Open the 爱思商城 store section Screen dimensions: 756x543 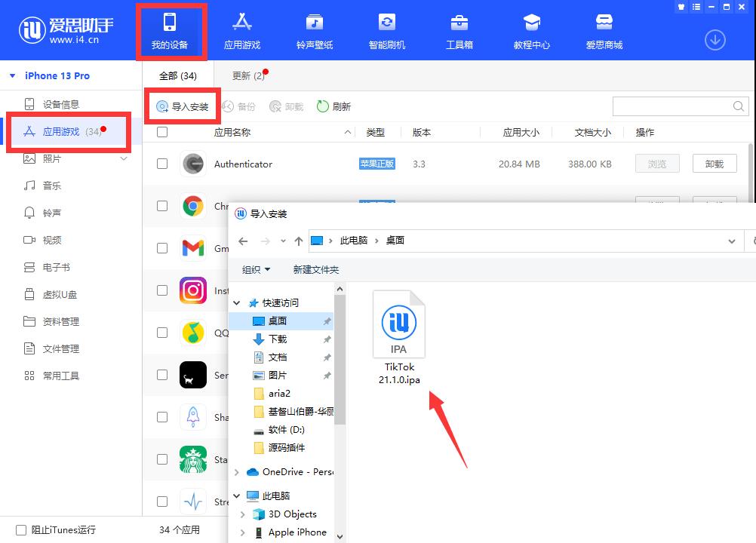[603, 30]
